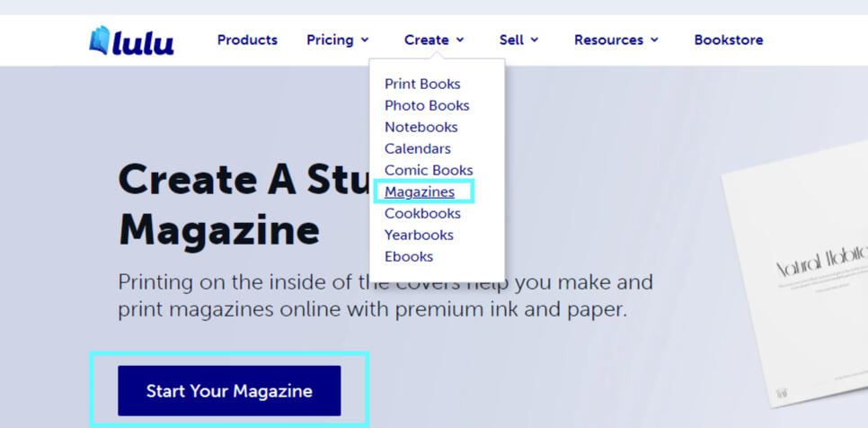Go to the Bookstore link
868x428 pixels.
pos(729,40)
